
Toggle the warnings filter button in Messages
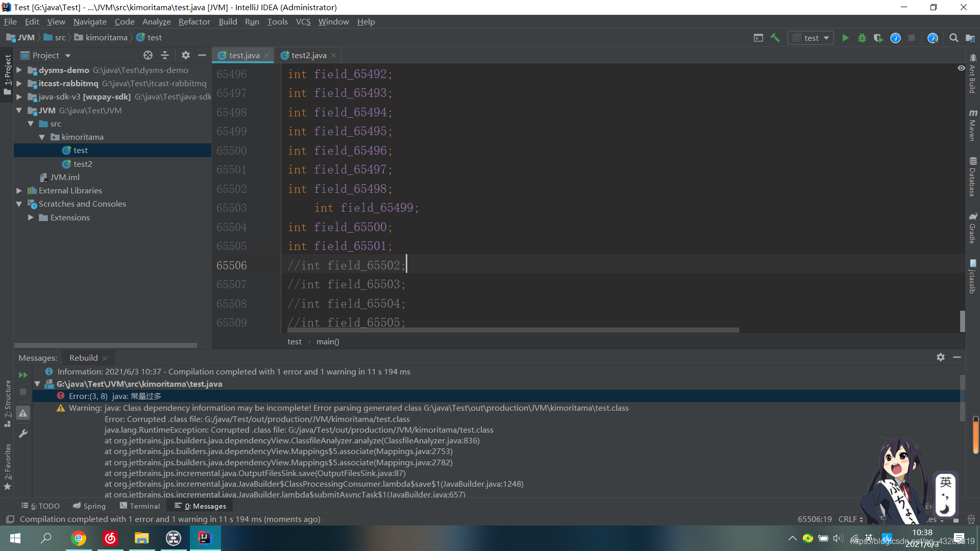[x=23, y=413]
